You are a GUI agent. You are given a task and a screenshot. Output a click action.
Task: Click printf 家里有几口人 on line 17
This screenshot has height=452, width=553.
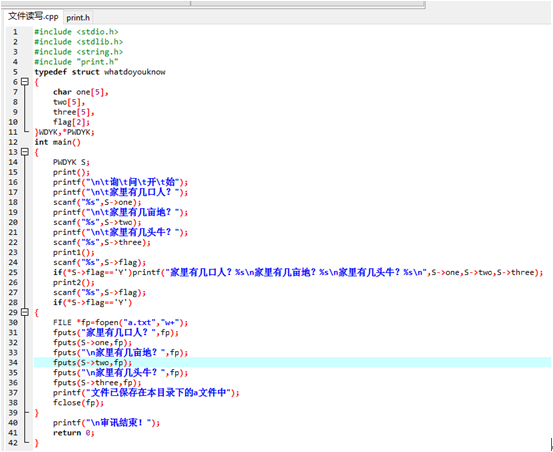[121, 192]
